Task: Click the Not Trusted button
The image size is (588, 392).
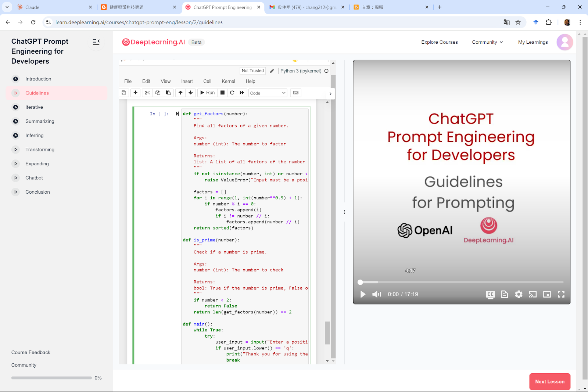Action: (253, 71)
